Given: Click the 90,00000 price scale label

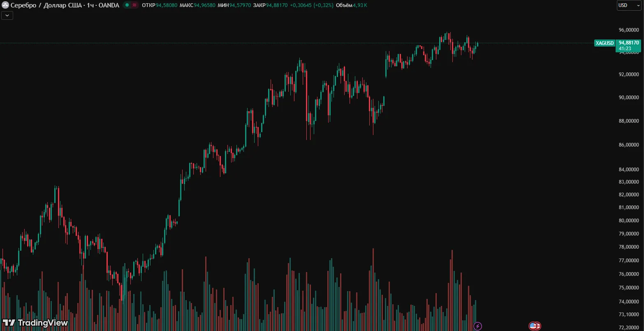Looking at the screenshot, I should (x=629, y=98).
